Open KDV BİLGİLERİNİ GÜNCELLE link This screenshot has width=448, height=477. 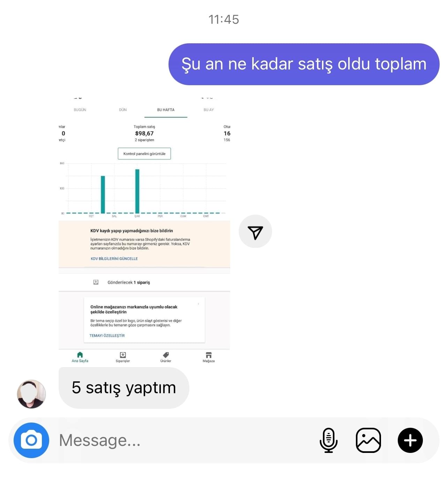click(x=114, y=259)
